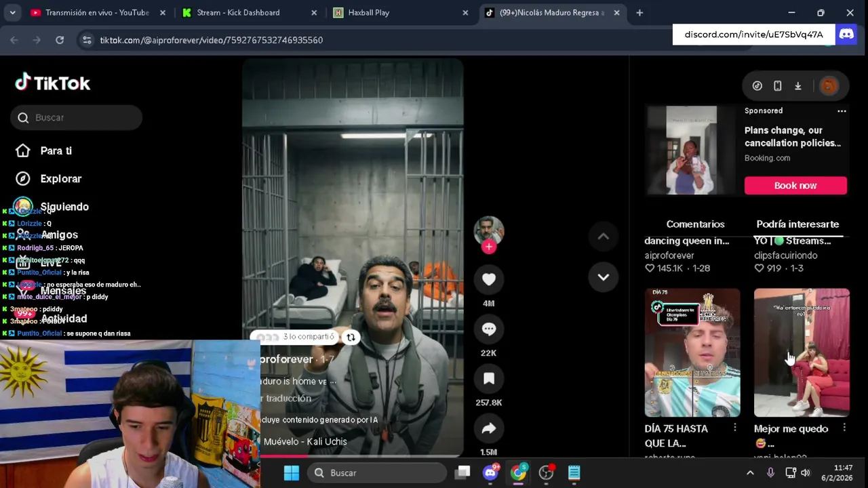868x488 pixels.
Task: Click the download app icon in top bar
Action: coord(798,86)
